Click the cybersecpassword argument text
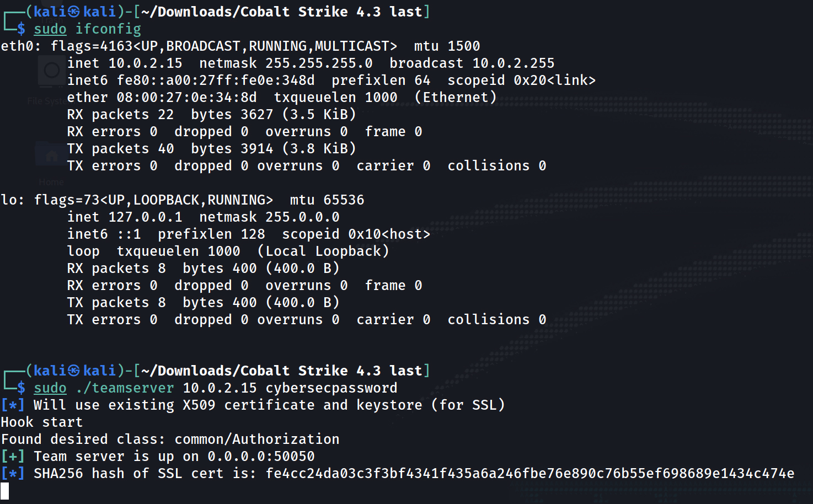The image size is (813, 504). click(x=331, y=388)
